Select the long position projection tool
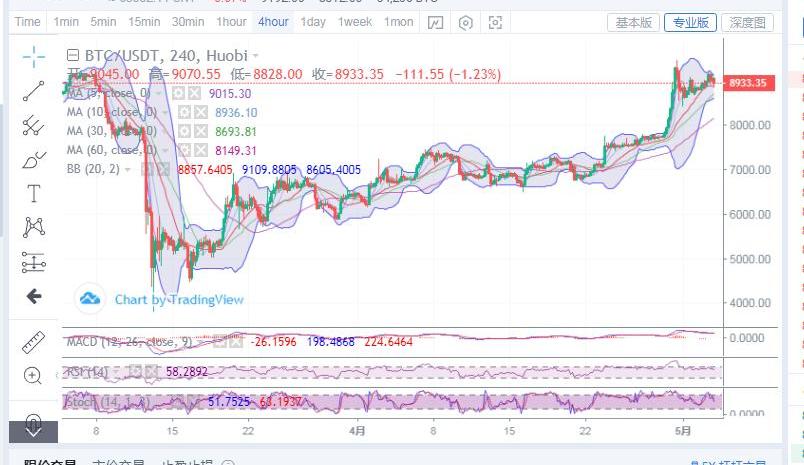Image resolution: width=804 pixels, height=465 pixels. click(34, 262)
